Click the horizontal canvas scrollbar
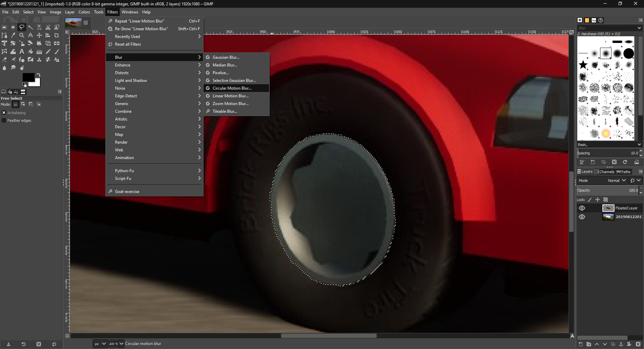Screen dimensions: 644x349 328,336
